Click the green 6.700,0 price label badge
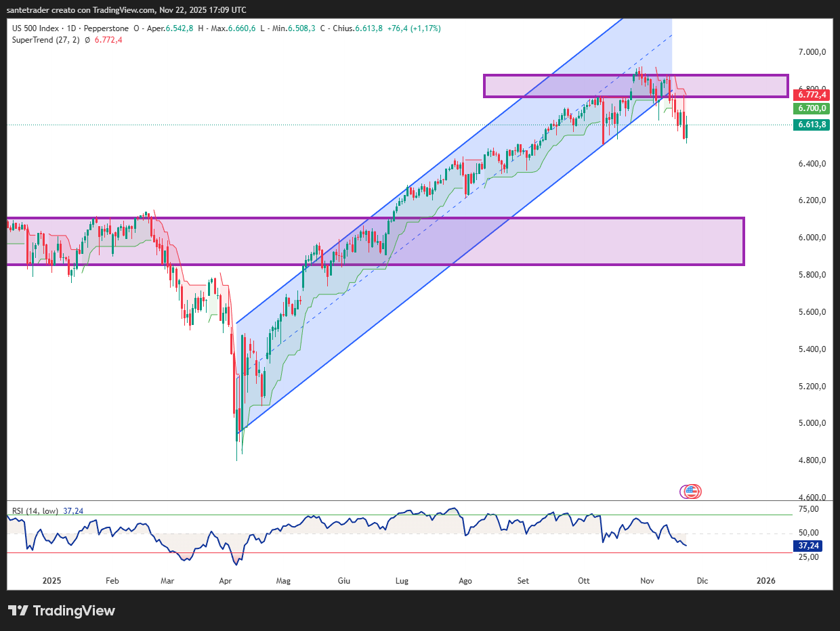The height and width of the screenshot is (631, 840). click(811, 108)
